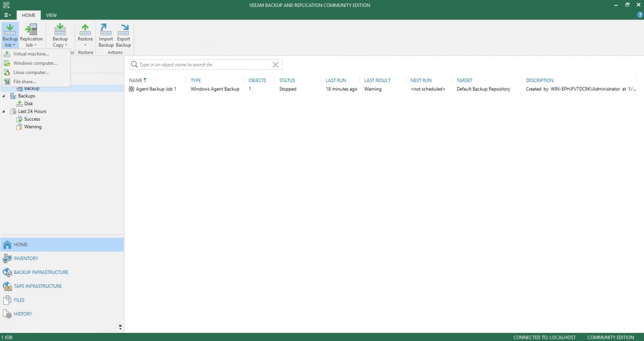
Task: Open the Backup Copy tool
Action: pos(60,32)
